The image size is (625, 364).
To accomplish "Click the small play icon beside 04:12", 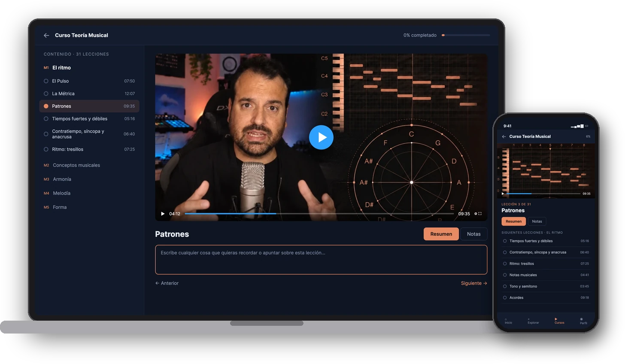I will [x=163, y=214].
